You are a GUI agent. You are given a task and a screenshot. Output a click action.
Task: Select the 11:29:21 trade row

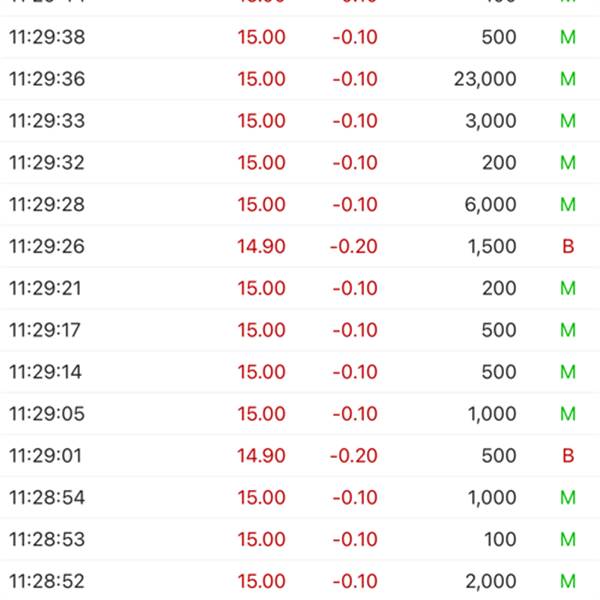(300, 288)
